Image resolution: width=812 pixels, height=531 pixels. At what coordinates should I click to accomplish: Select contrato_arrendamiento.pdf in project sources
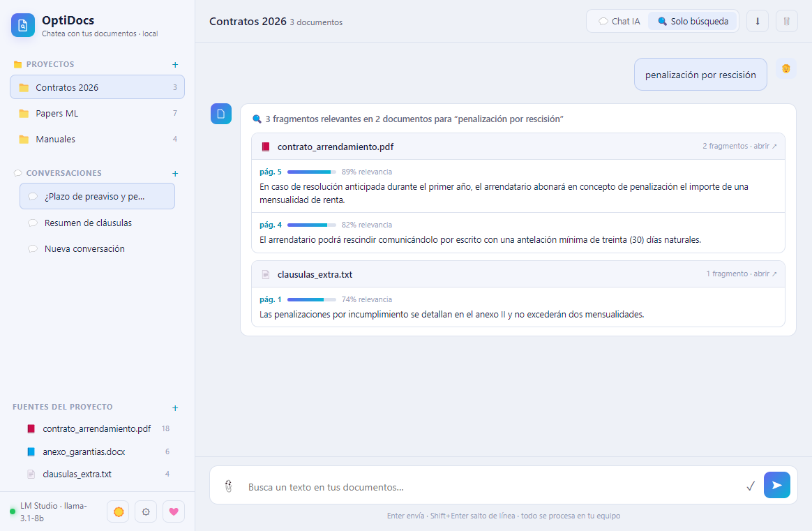coord(98,429)
